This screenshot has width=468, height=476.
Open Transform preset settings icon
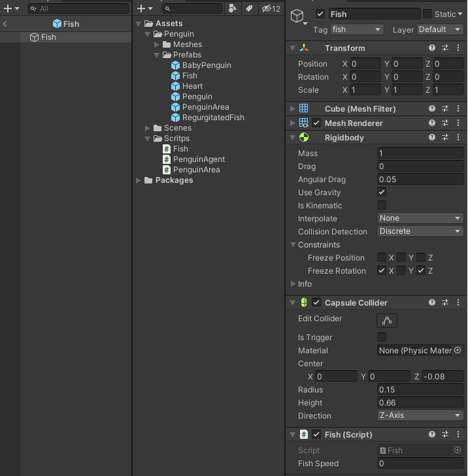click(x=445, y=48)
